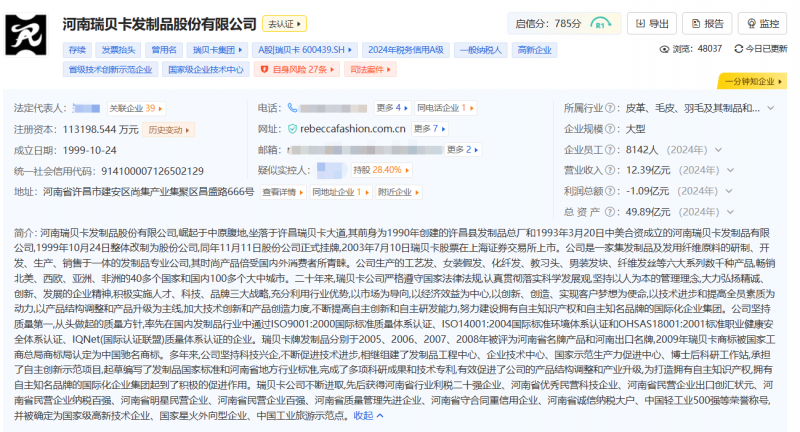Click the phone icon next to 电话
The height and width of the screenshot is (432, 800).
292,108
